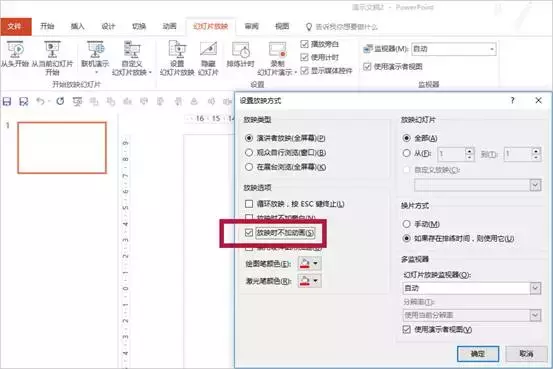Select 在展台浏览(全屏幕) radio option

coord(249,167)
